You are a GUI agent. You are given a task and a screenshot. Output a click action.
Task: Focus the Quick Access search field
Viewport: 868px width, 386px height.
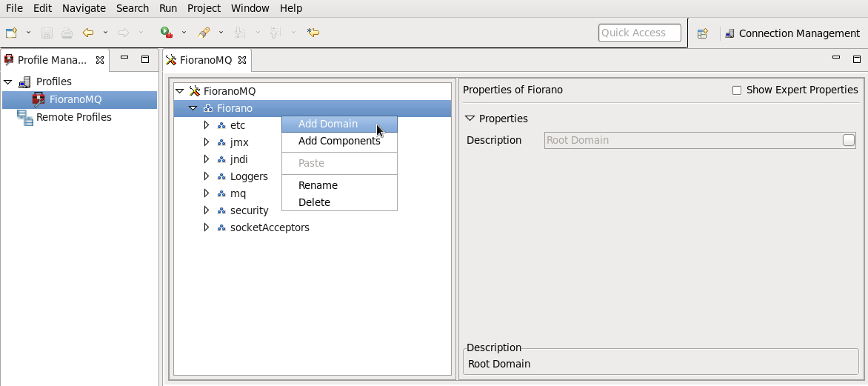tap(639, 33)
